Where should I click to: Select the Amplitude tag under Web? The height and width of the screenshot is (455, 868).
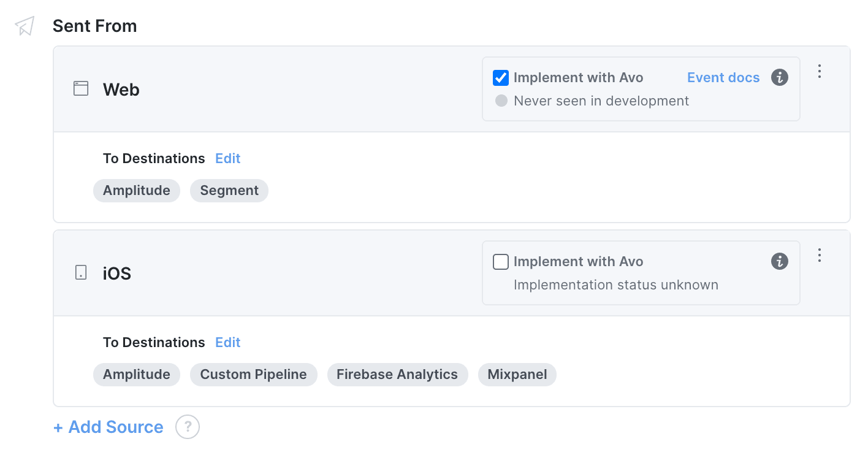pos(137,191)
